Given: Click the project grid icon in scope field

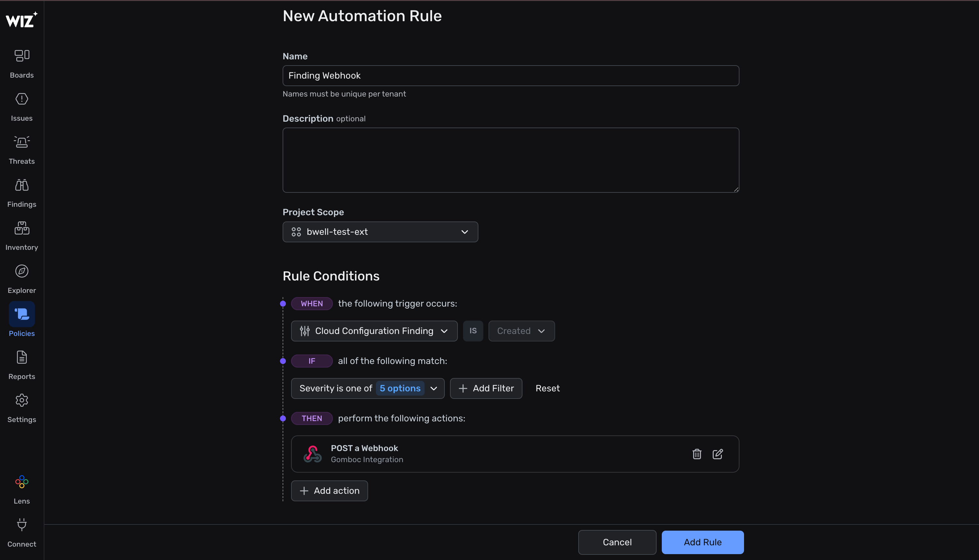Looking at the screenshot, I should pyautogui.click(x=296, y=232).
